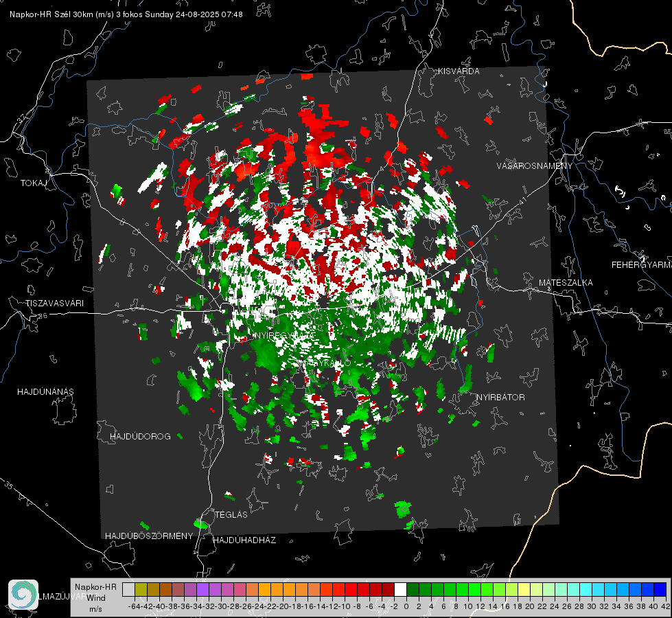Pick the yellow swatch between 18 and 20

point(524,589)
